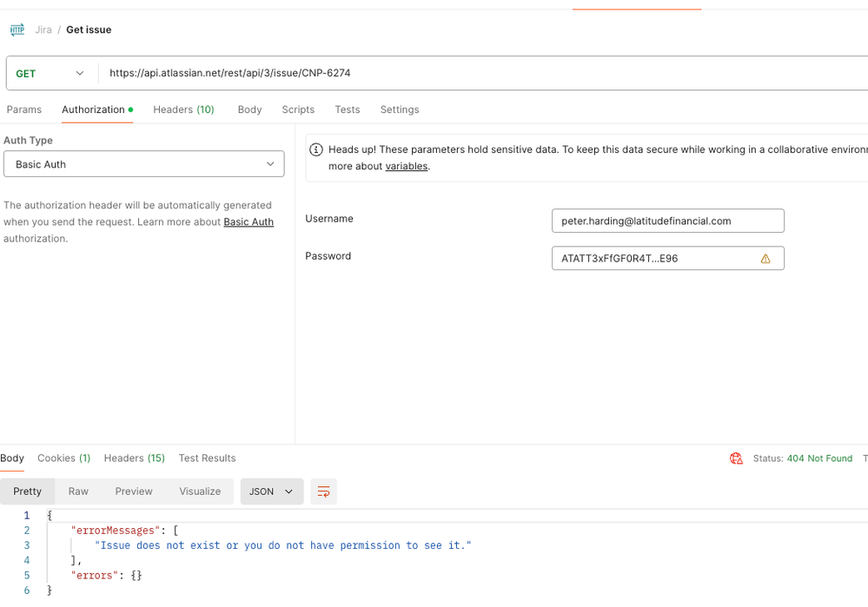
Task: Click line number 6 in response gutter
Action: click(27, 590)
